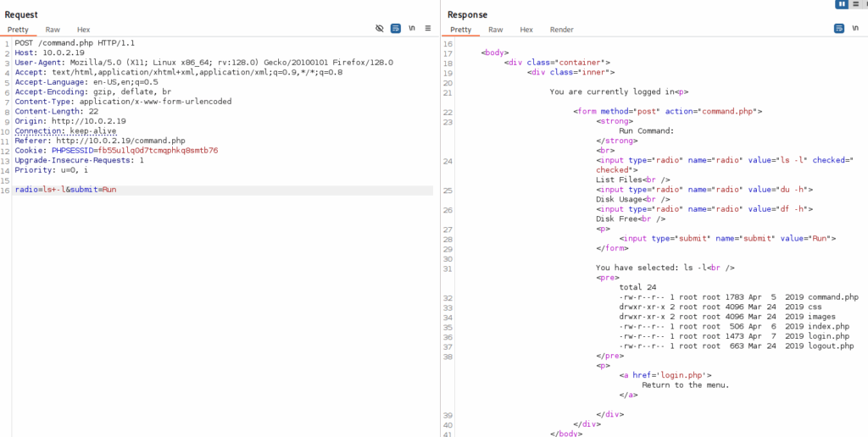Switch to Response Hex tab
The image size is (868, 437).
(x=526, y=30)
